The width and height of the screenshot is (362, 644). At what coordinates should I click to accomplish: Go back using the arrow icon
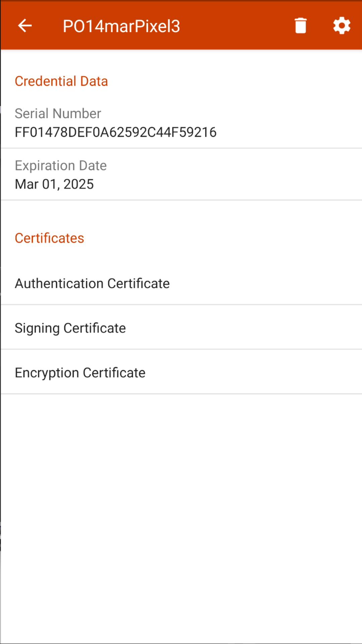[x=25, y=25]
